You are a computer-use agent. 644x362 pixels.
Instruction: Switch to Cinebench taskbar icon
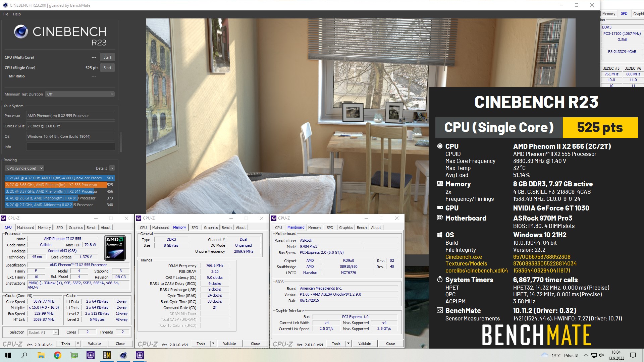[x=123, y=355]
